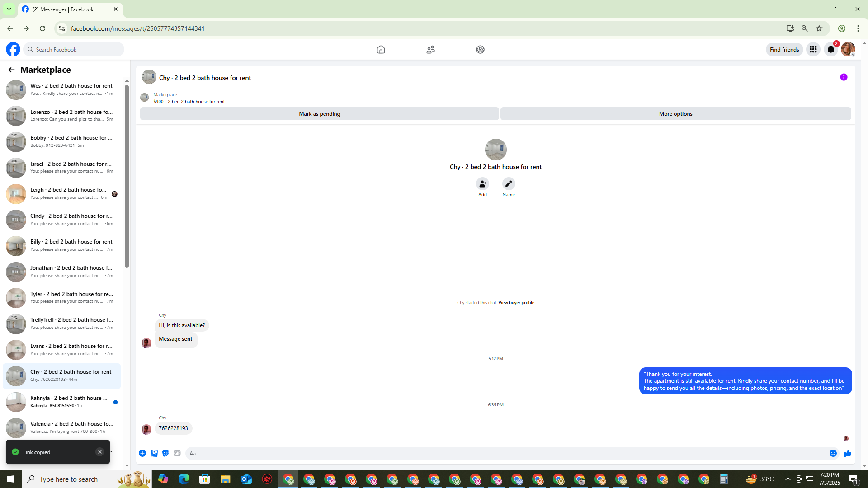Open the emoji picker
Screen dimensions: 868x488
click(x=833, y=453)
